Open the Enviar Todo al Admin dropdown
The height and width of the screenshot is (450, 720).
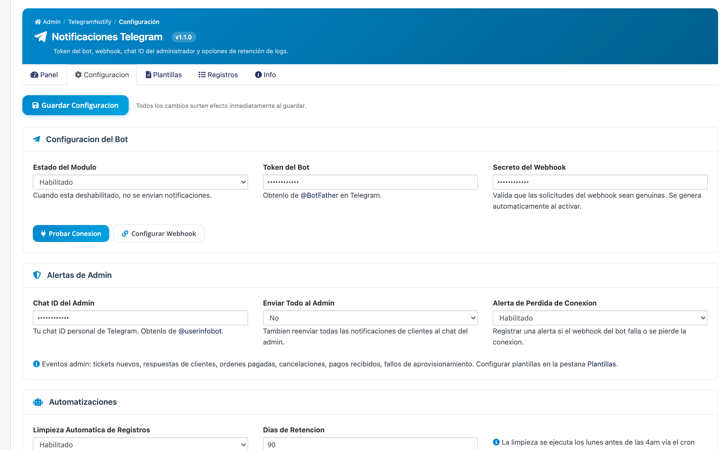pos(370,318)
